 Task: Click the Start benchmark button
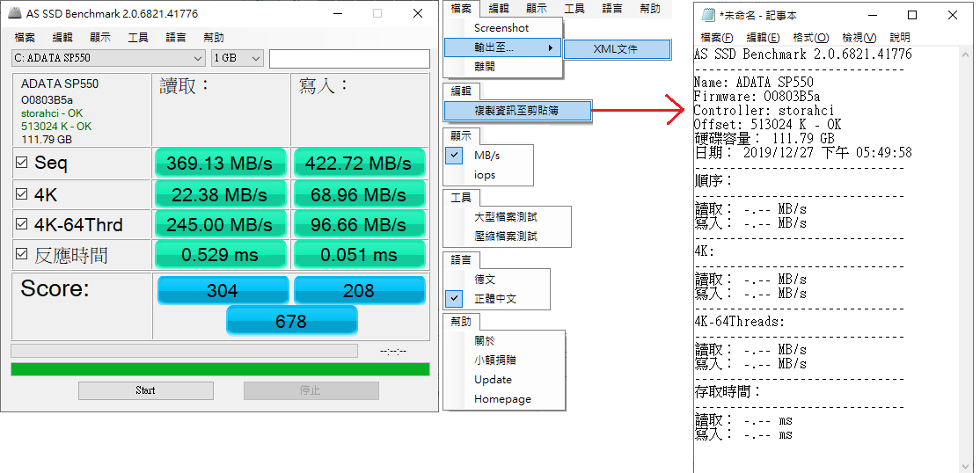tap(146, 390)
